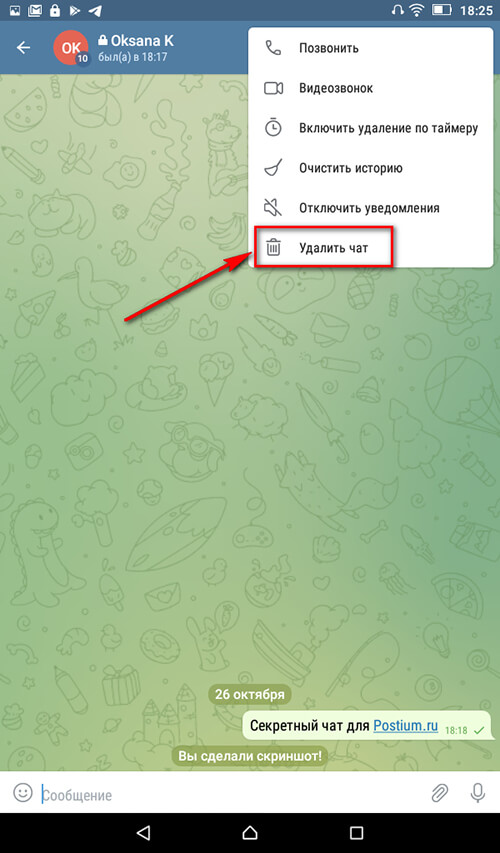
Task: Focus the Сообщение input field
Action: tap(231, 795)
